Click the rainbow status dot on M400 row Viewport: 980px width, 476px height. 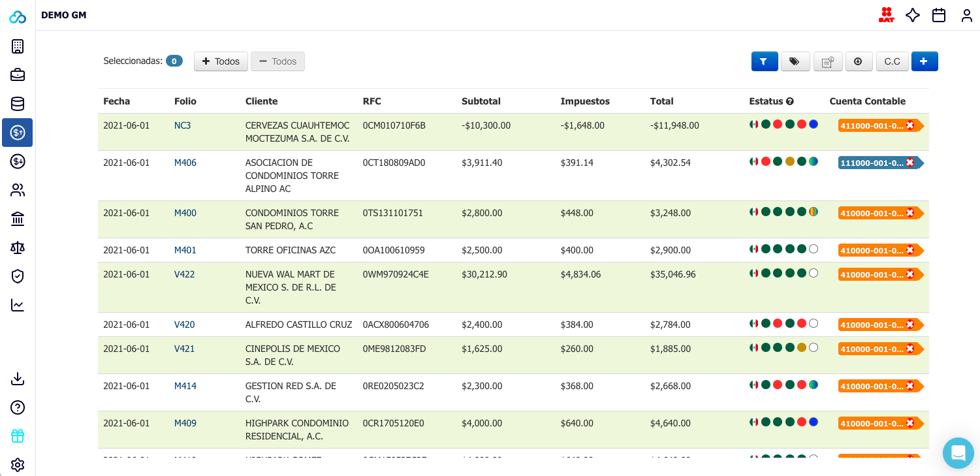point(814,212)
